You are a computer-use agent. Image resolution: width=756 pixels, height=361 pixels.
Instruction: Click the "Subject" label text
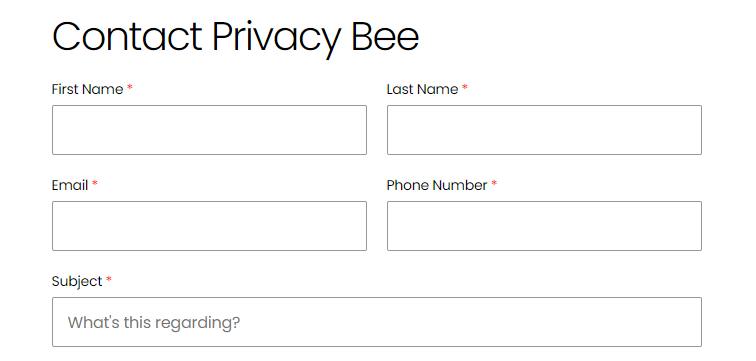77,281
